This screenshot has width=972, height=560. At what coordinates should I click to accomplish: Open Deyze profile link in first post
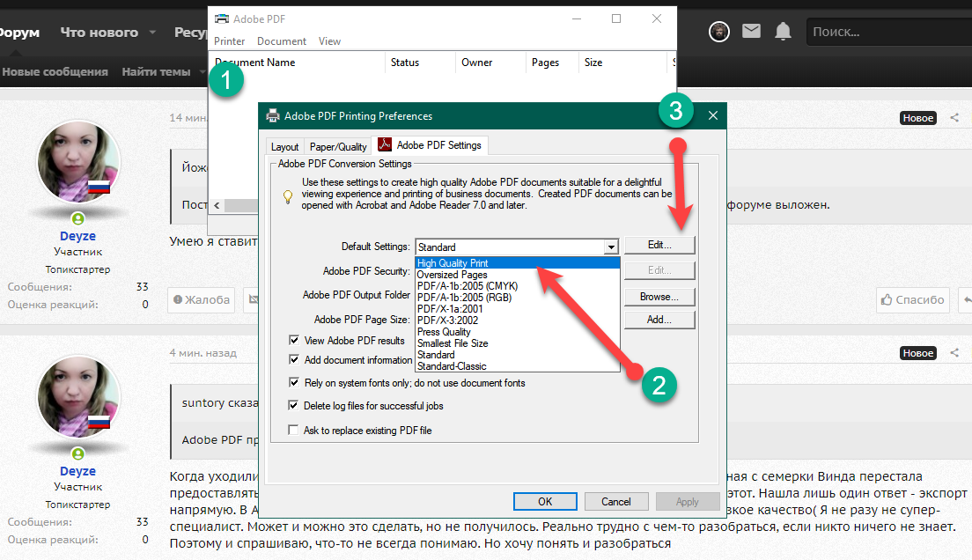pyautogui.click(x=78, y=236)
